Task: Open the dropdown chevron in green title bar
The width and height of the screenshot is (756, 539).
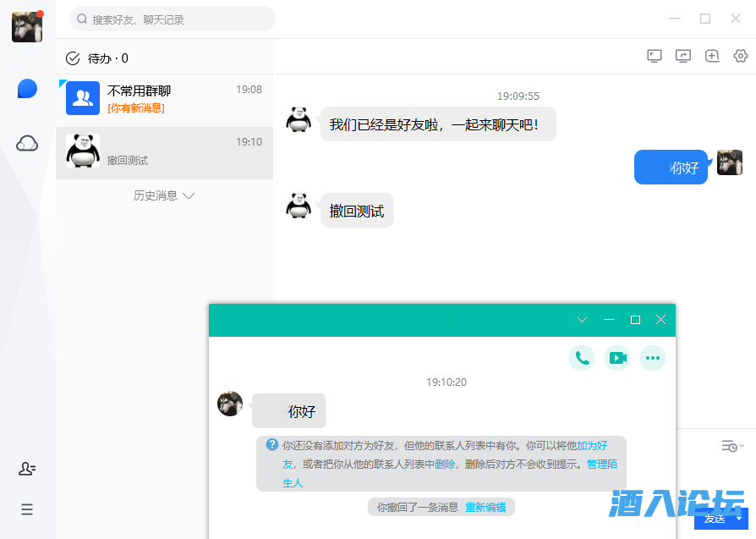Action: coord(582,320)
